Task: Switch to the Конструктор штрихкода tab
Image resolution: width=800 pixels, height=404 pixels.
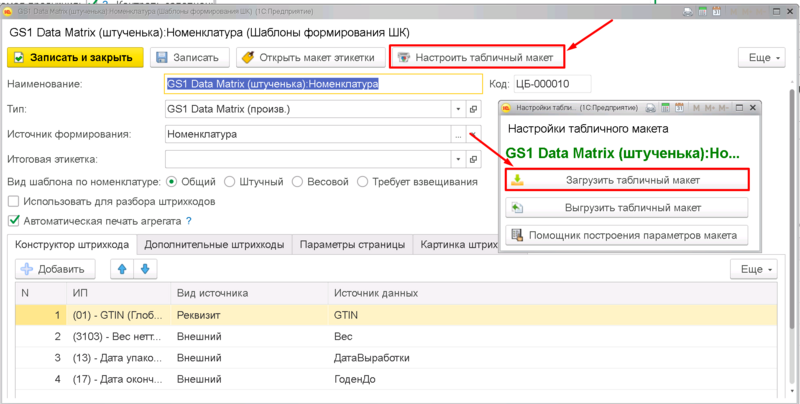Action: coord(72,244)
